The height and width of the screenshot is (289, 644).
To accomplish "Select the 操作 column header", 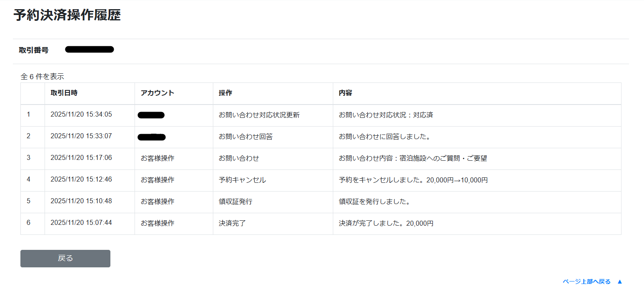I will [x=225, y=93].
